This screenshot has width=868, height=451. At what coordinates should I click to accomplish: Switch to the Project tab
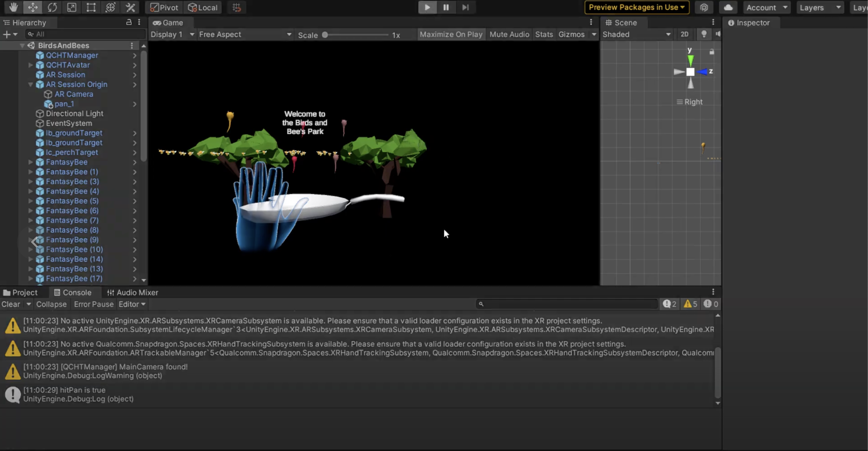[20, 292]
